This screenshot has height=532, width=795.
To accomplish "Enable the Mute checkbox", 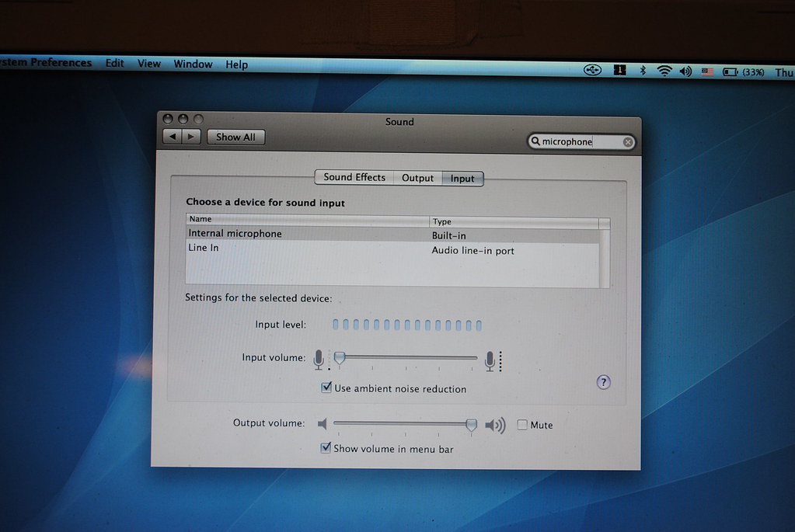I will pos(522,425).
